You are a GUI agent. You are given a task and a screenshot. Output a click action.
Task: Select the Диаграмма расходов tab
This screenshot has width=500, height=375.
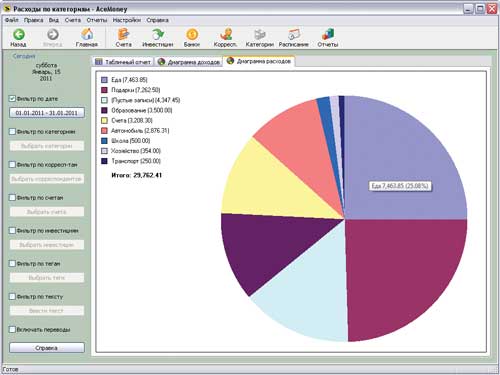click(x=259, y=61)
